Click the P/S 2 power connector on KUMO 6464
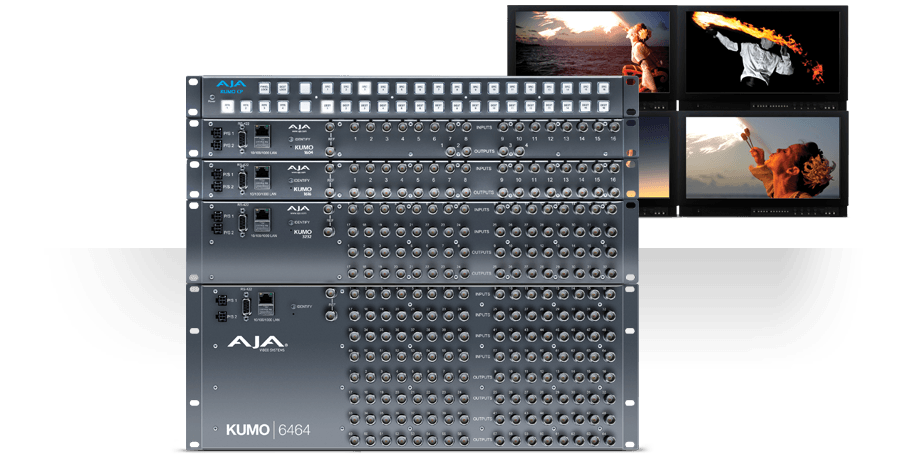The height and width of the screenshot is (470, 900). pyautogui.click(x=222, y=316)
